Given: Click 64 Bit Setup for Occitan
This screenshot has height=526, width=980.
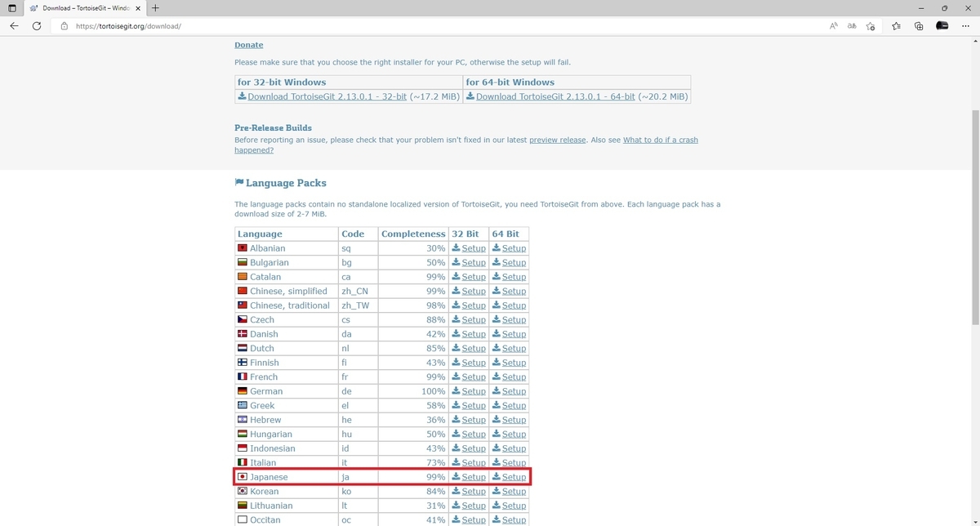Looking at the screenshot, I should click(509, 519).
